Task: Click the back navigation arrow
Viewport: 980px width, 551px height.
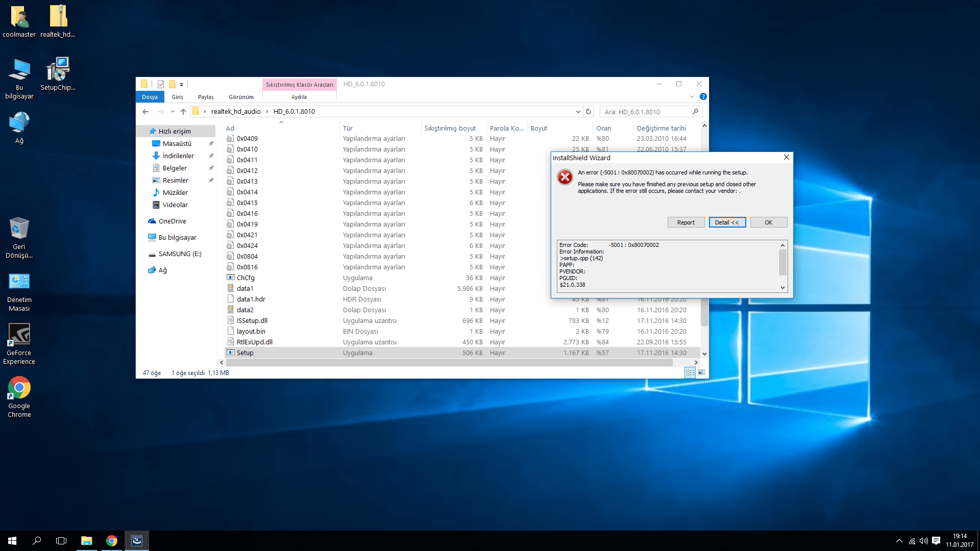Action: click(x=145, y=111)
